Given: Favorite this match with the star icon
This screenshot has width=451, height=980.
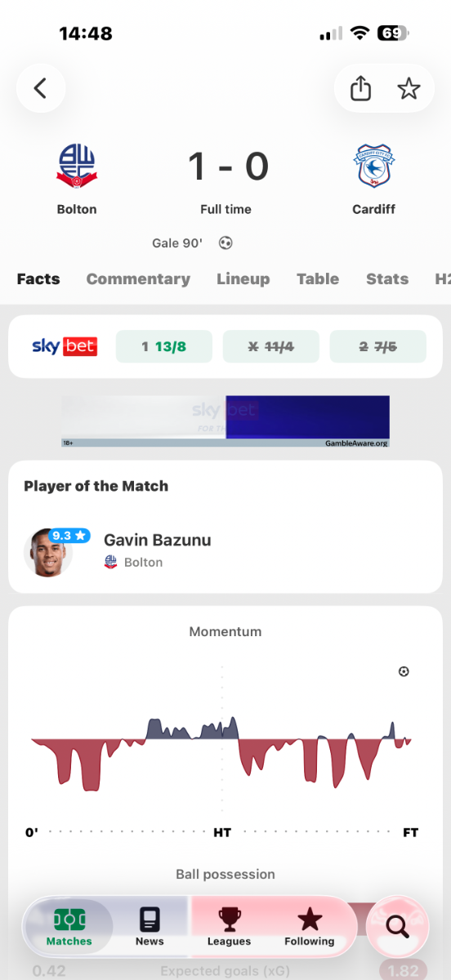Looking at the screenshot, I should point(409,88).
